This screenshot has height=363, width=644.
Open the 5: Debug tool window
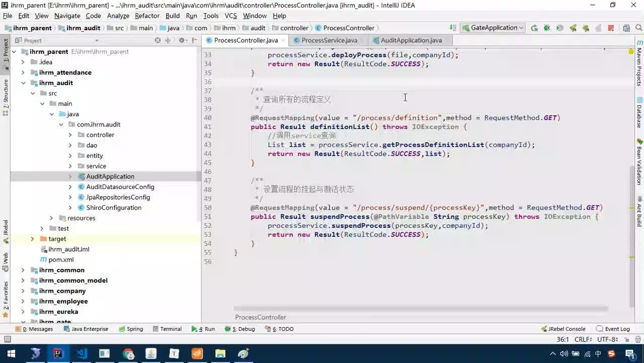click(x=240, y=329)
